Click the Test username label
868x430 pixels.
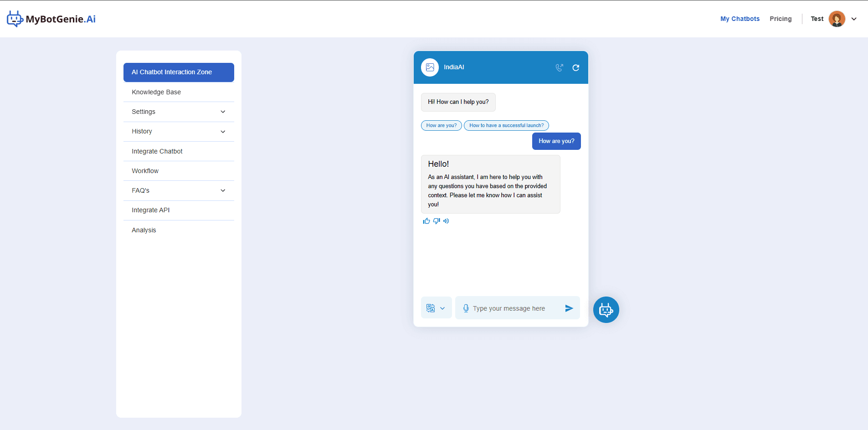[x=817, y=19]
